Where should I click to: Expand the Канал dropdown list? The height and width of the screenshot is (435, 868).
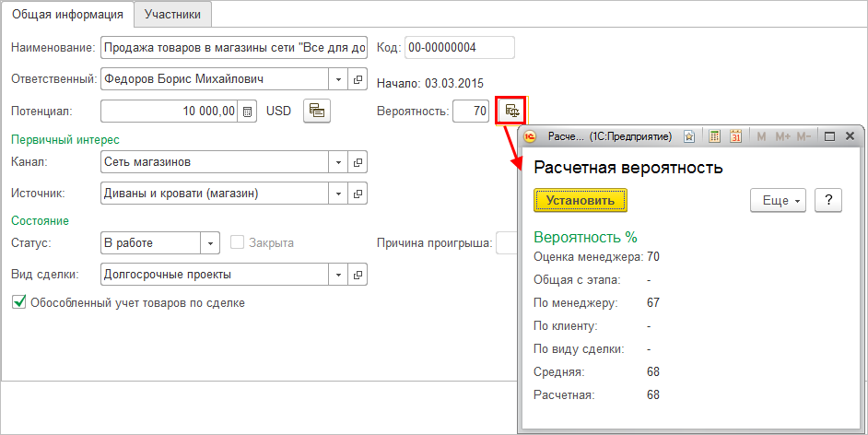point(339,162)
